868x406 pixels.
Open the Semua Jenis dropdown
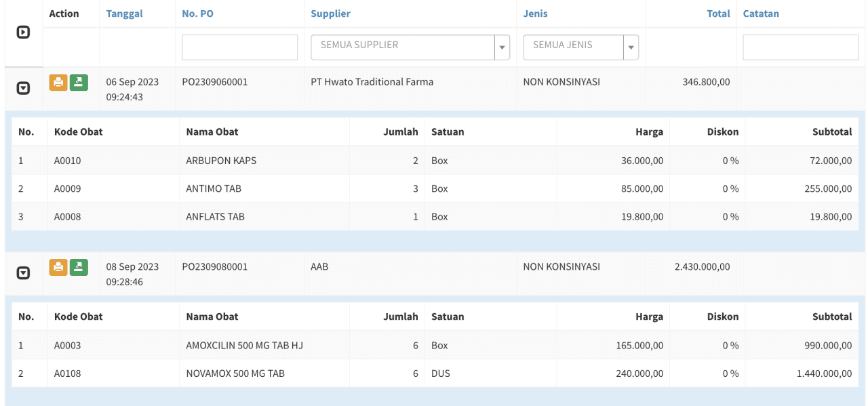tap(573, 47)
